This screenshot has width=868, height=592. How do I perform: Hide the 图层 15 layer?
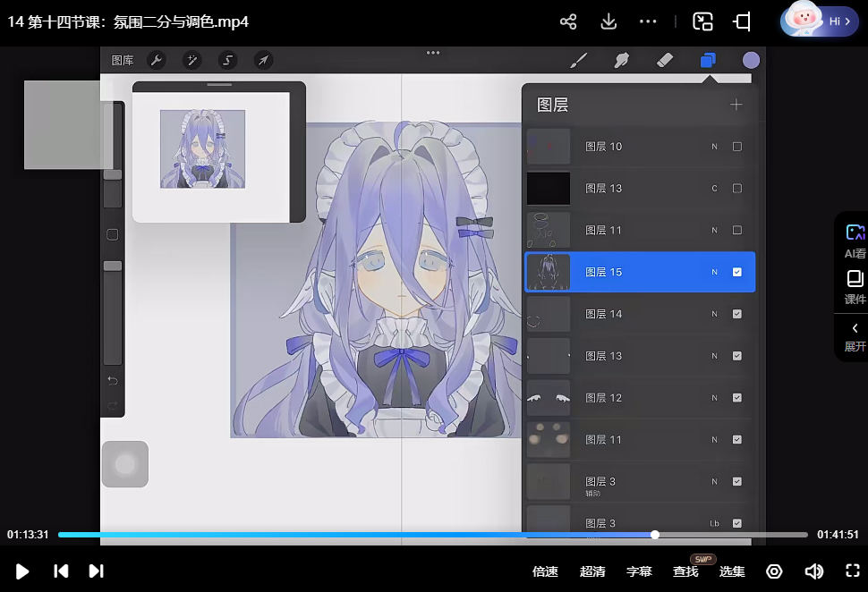pyautogui.click(x=737, y=272)
